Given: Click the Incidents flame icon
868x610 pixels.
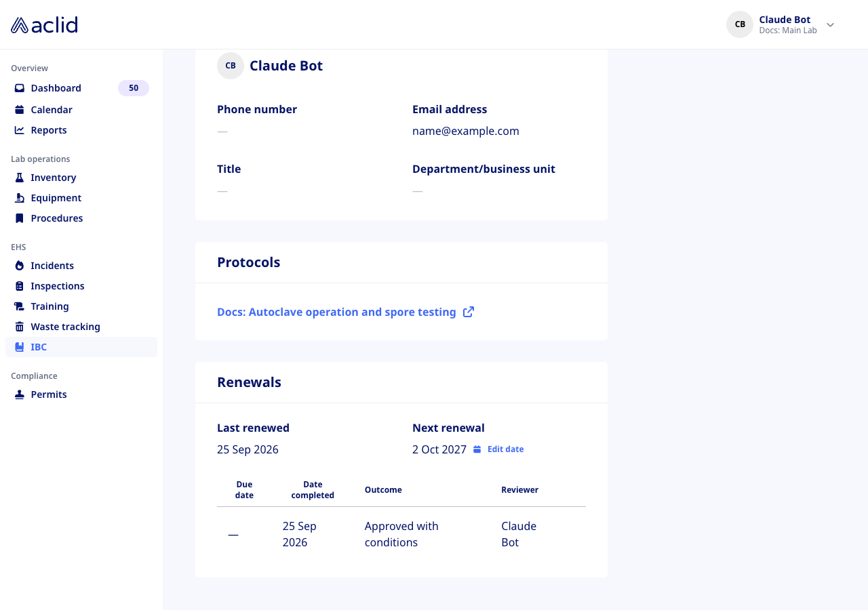Looking at the screenshot, I should pyautogui.click(x=20, y=266).
